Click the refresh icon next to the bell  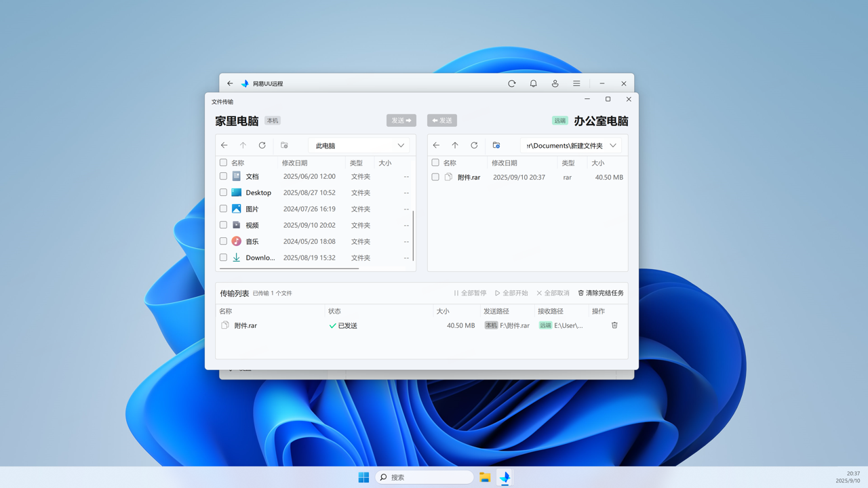pyautogui.click(x=511, y=83)
